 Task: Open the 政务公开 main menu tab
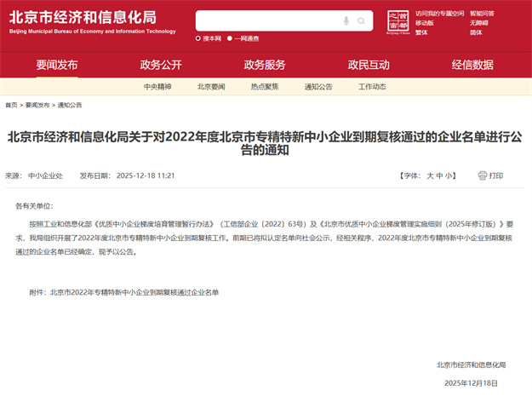pyautogui.click(x=161, y=65)
